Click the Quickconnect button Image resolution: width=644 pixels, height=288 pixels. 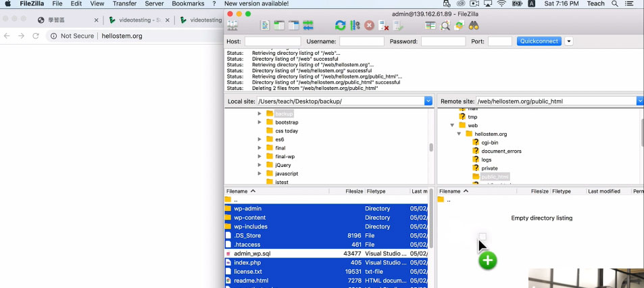coord(539,41)
